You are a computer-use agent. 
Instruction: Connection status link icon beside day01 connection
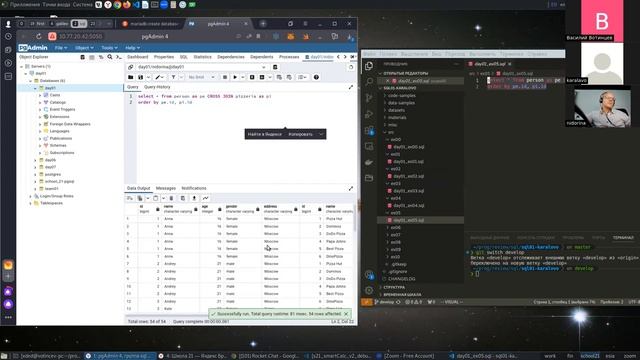click(x=131, y=67)
